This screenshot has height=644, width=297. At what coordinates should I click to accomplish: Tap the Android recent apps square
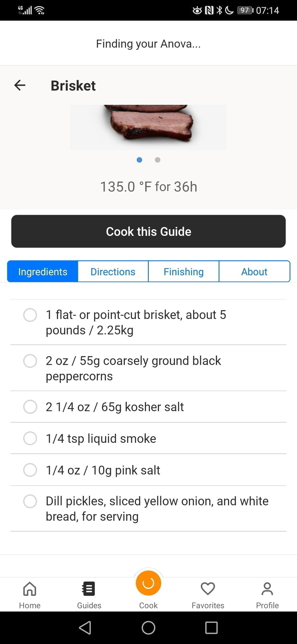tap(211, 628)
